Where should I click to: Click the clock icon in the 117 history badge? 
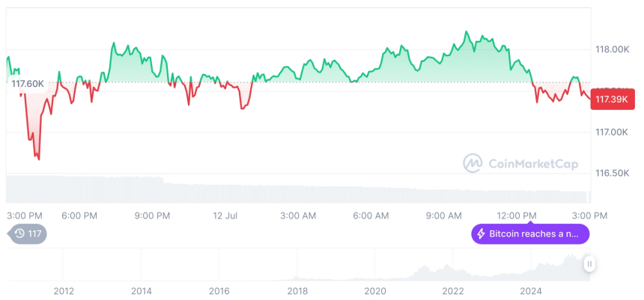pyautogui.click(x=19, y=234)
